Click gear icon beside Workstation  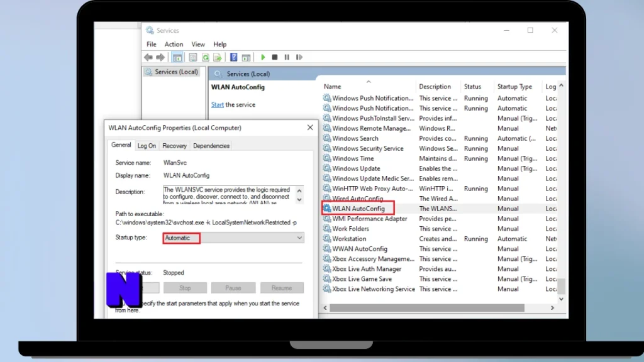(x=327, y=238)
